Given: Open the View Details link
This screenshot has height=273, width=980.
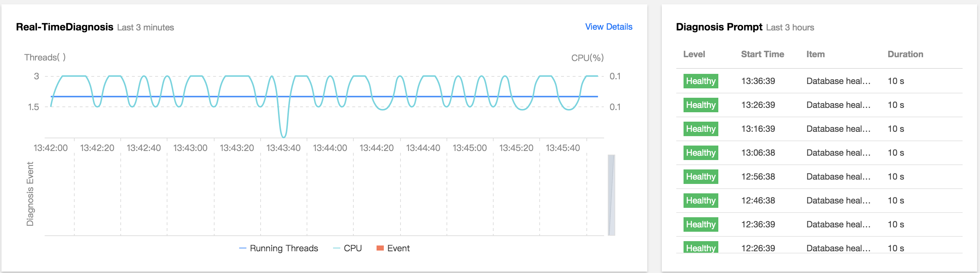Looking at the screenshot, I should click(608, 27).
